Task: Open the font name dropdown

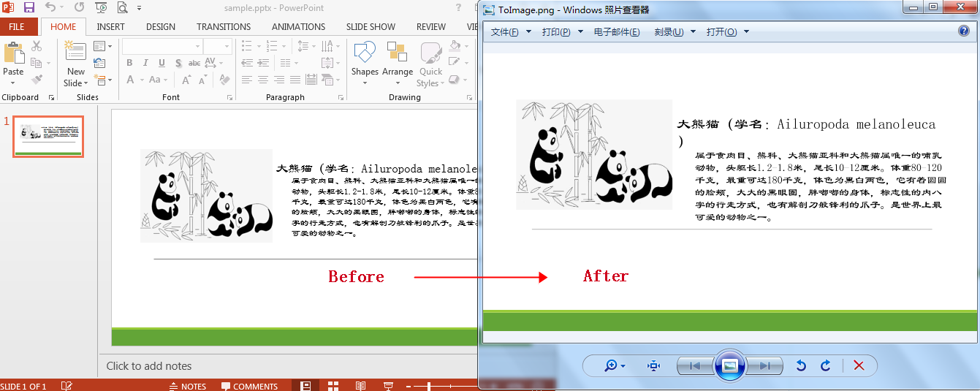Action: click(x=197, y=46)
